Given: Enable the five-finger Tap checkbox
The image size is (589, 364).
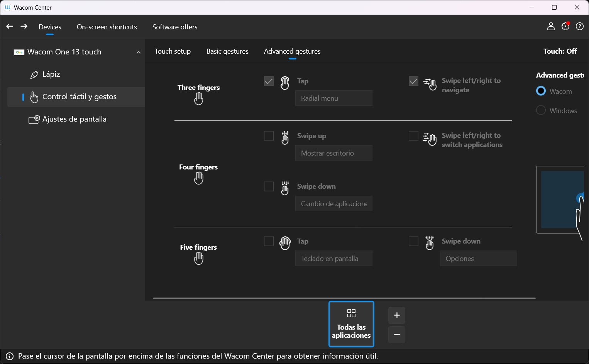Looking at the screenshot, I should pyautogui.click(x=269, y=241).
